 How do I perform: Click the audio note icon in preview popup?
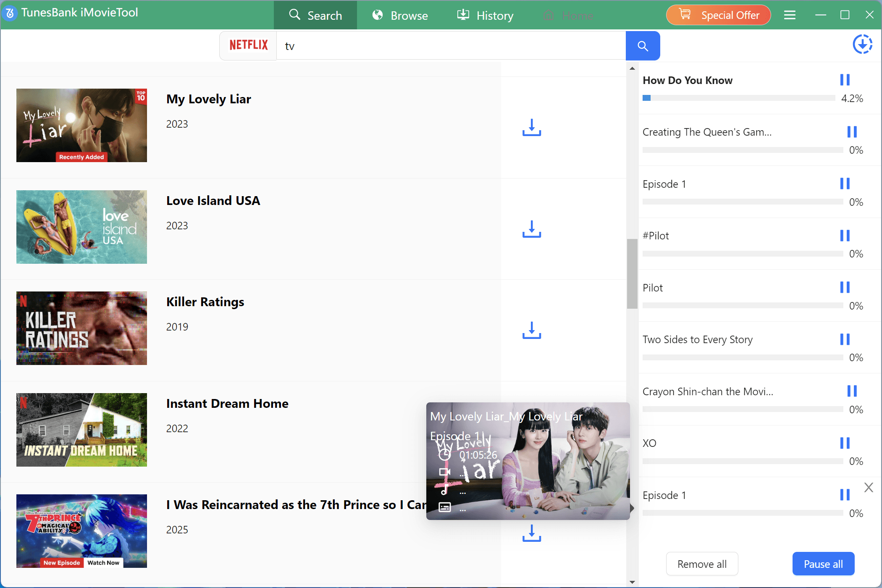pyautogui.click(x=444, y=490)
